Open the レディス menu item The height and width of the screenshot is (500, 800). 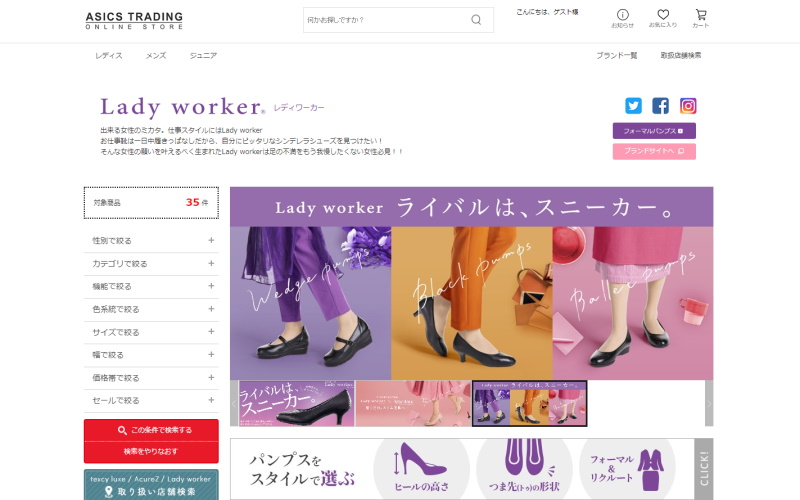tap(109, 56)
